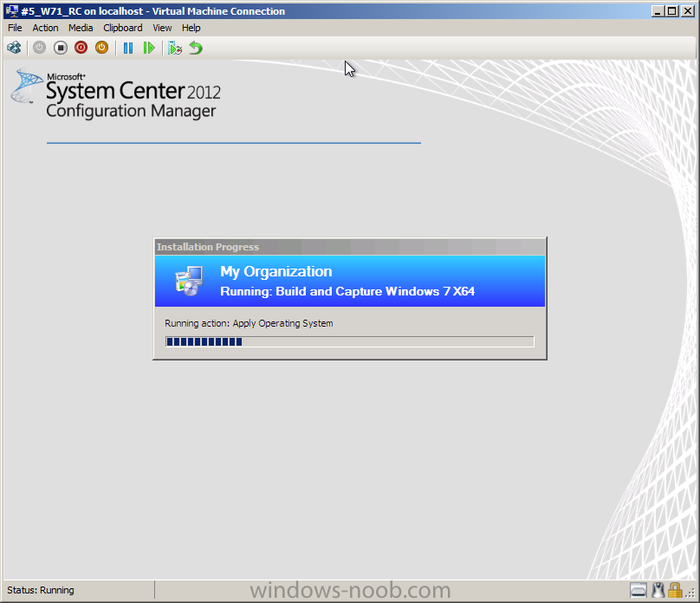Click the lock status bar icon
This screenshot has height=603, width=700.
[x=675, y=591]
